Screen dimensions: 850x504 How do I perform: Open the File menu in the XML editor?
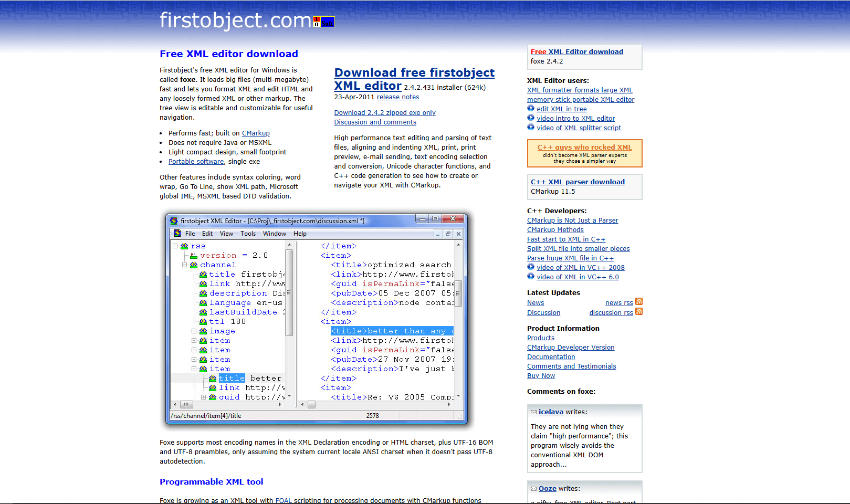tap(190, 233)
